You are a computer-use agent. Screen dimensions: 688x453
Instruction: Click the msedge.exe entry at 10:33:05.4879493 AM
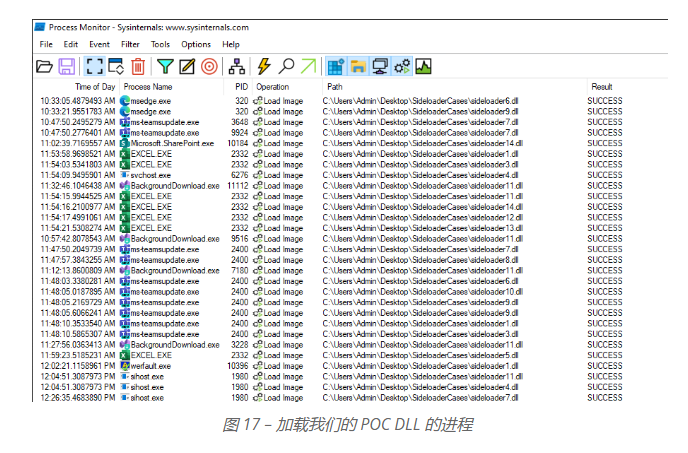point(150,101)
